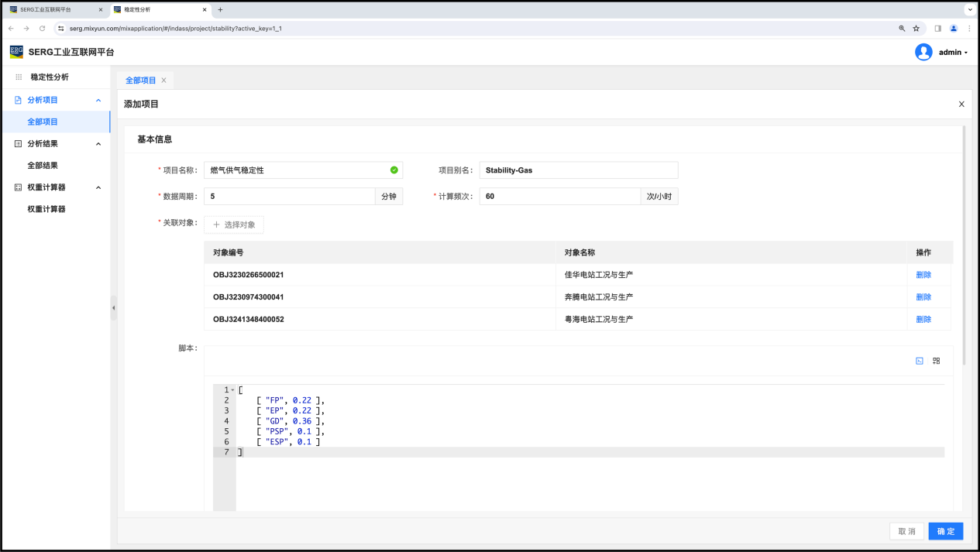Click the SERG platform logo
The width and height of the screenshot is (980, 552).
[x=16, y=52]
